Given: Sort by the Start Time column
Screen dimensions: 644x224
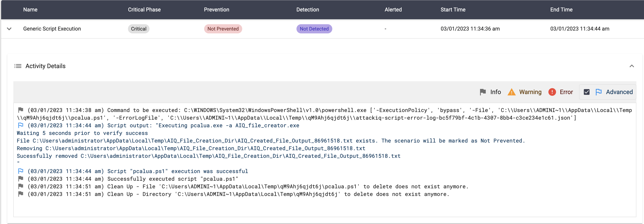Looking at the screenshot, I should pyautogui.click(x=453, y=10).
